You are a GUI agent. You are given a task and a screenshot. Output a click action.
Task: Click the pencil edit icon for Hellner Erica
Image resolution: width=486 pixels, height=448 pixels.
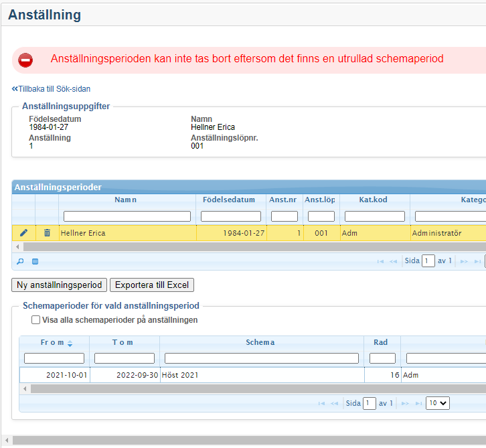[23, 233]
